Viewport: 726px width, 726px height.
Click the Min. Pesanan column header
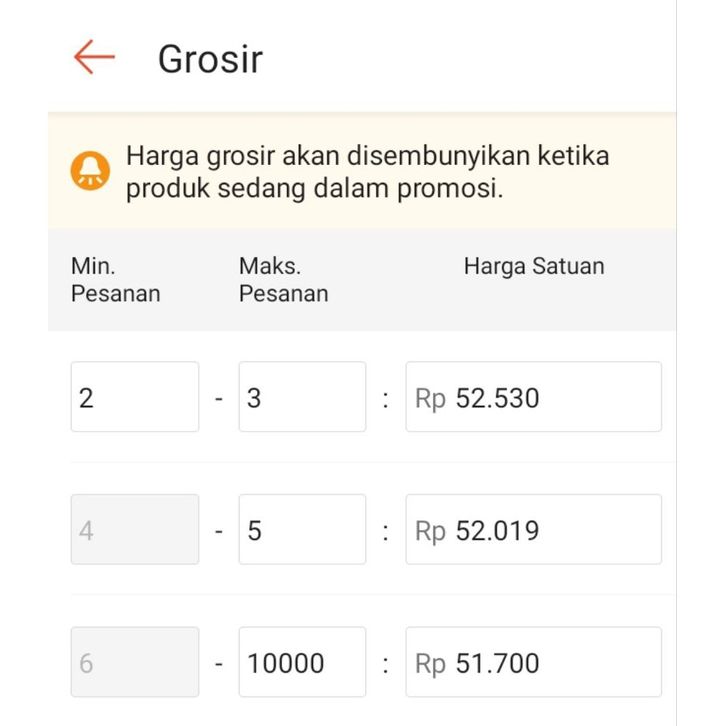coord(115,280)
